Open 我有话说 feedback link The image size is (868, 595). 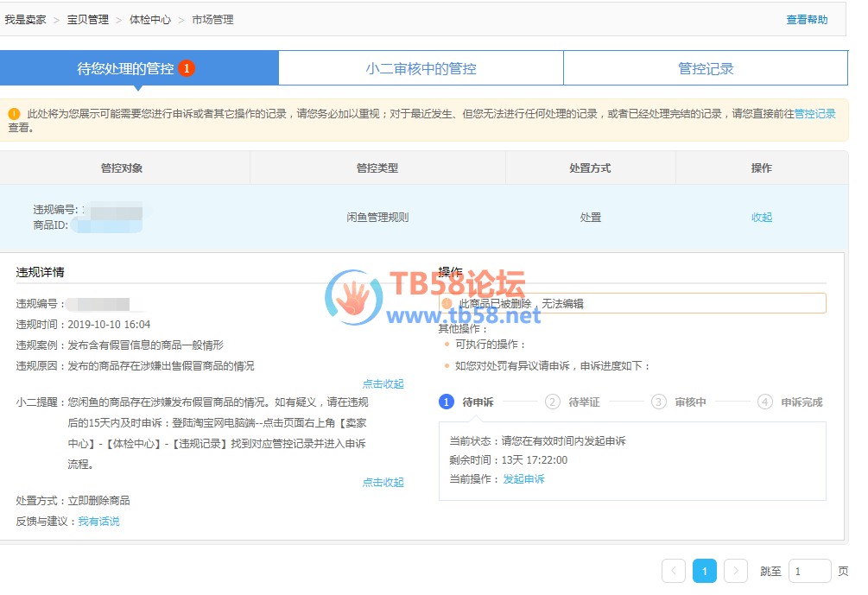click(98, 522)
